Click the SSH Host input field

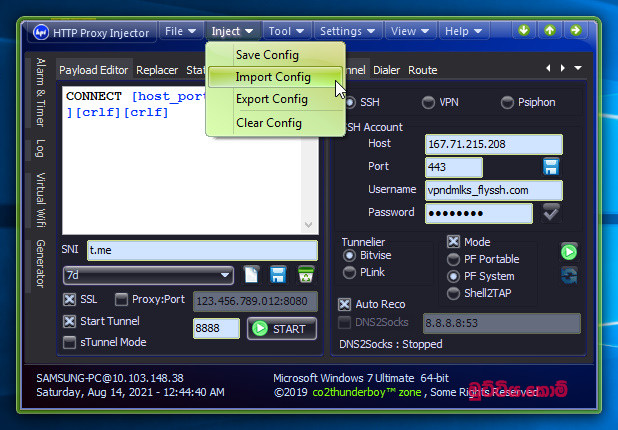click(x=494, y=144)
